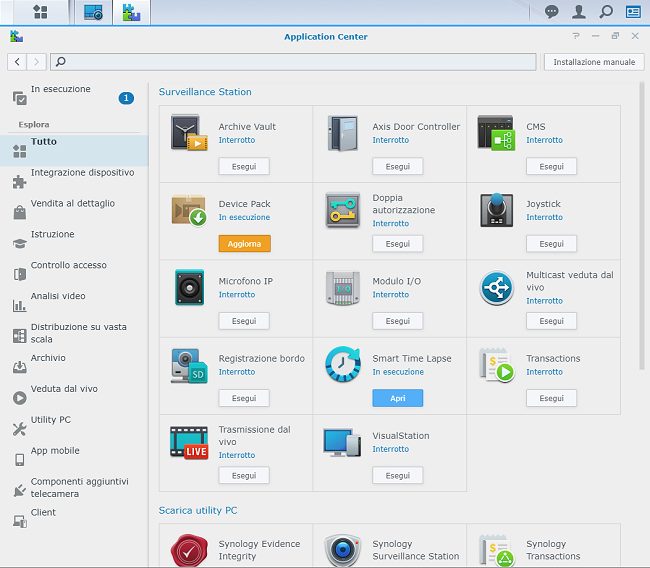
Task: Click the Doppia autorizzazione keys icon
Action: pyautogui.click(x=343, y=210)
